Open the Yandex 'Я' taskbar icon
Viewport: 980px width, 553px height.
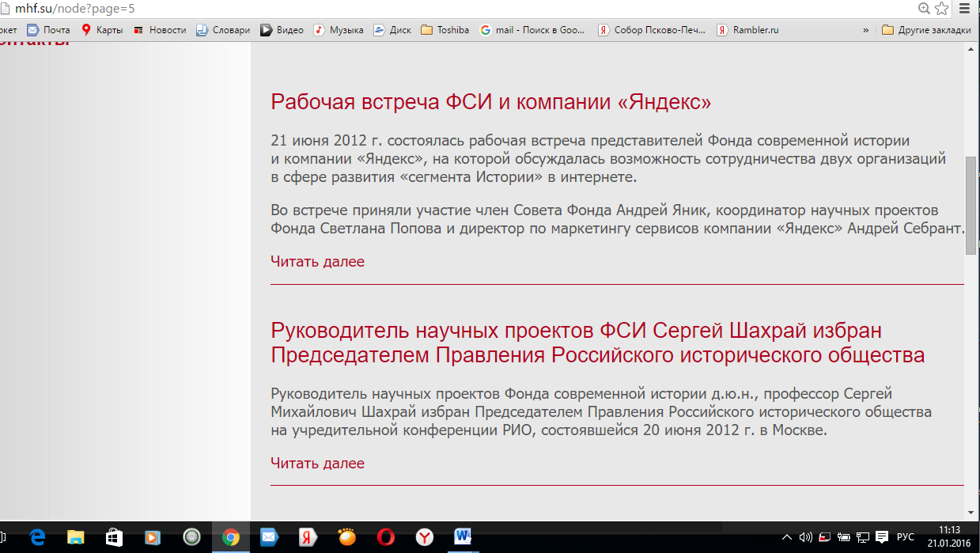[308, 537]
